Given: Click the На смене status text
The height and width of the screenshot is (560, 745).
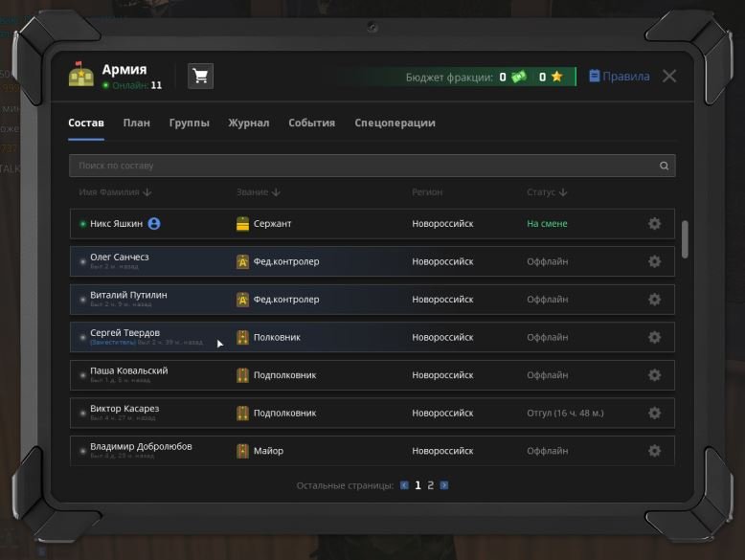Looking at the screenshot, I should tap(547, 224).
